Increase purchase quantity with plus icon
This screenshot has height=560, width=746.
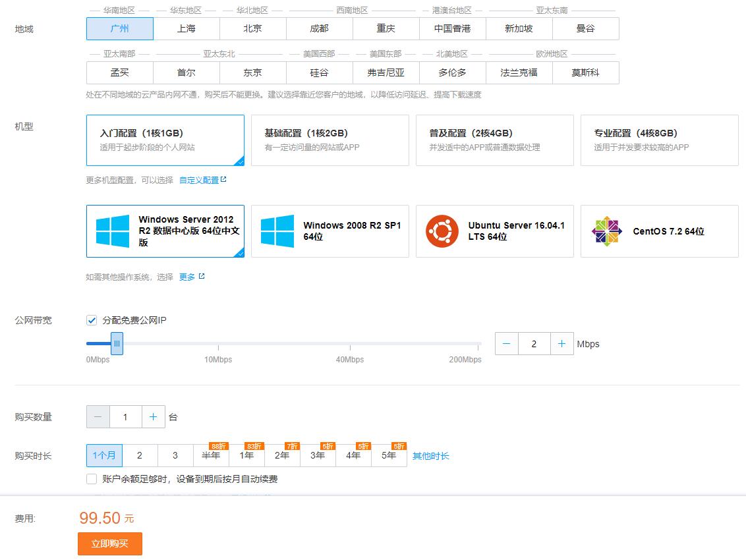coord(153,417)
